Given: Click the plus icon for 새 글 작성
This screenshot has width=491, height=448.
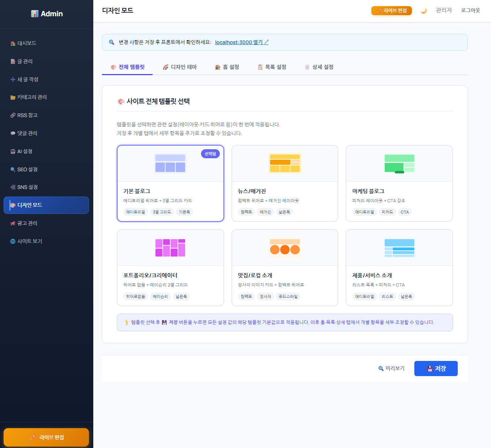Looking at the screenshot, I should 13,79.
